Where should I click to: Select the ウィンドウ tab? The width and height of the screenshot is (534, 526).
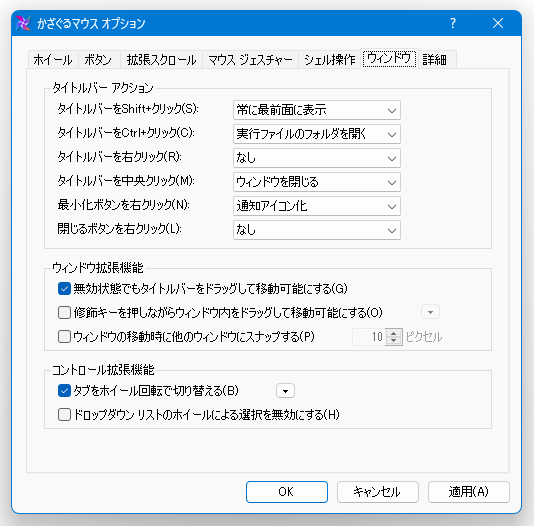[389, 59]
